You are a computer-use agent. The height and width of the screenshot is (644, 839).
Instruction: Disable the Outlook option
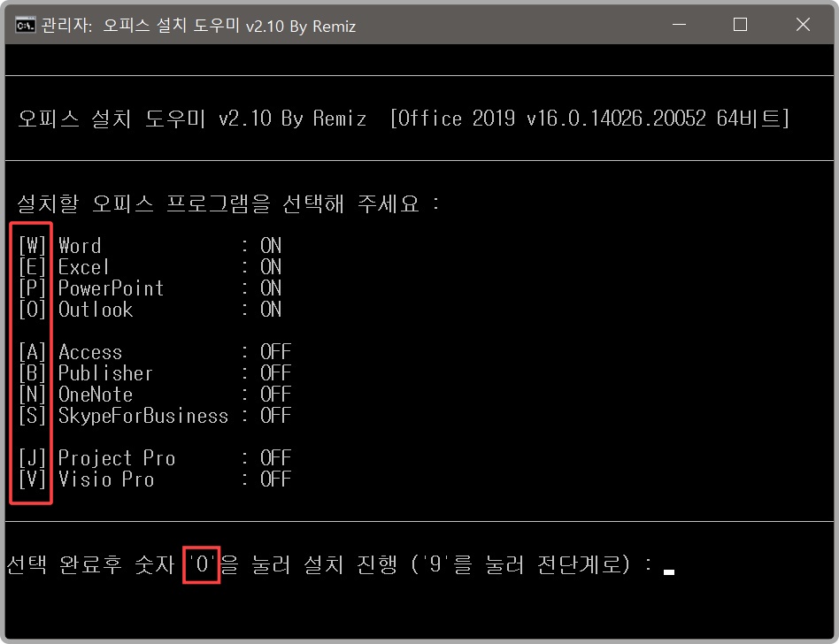[x=32, y=309]
